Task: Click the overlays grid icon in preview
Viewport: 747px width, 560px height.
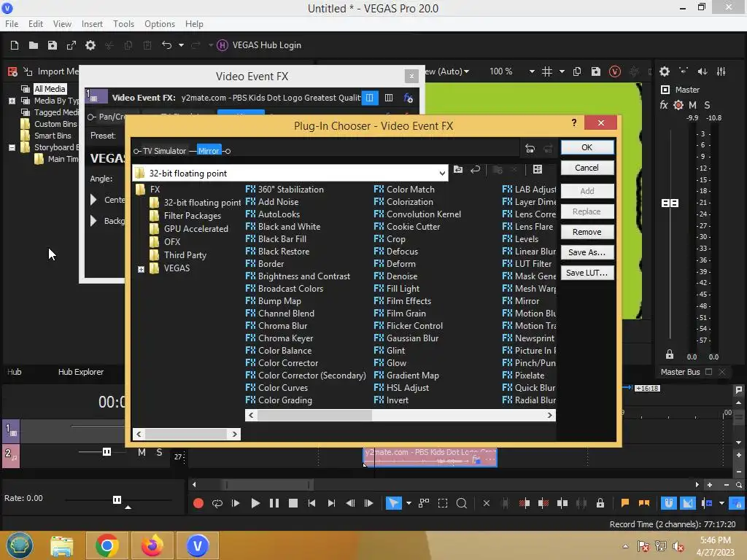Action: 547,71
